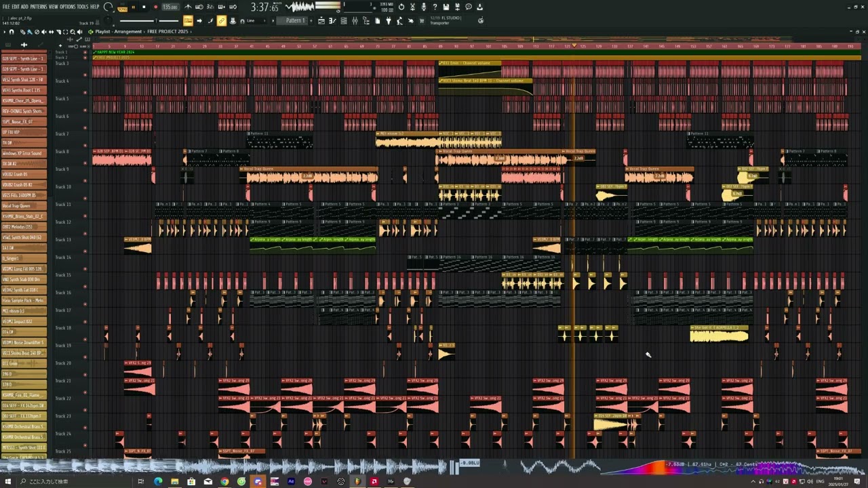This screenshot has width=868, height=488.
Task: Open the Mixer from the toolbar
Action: (x=355, y=21)
